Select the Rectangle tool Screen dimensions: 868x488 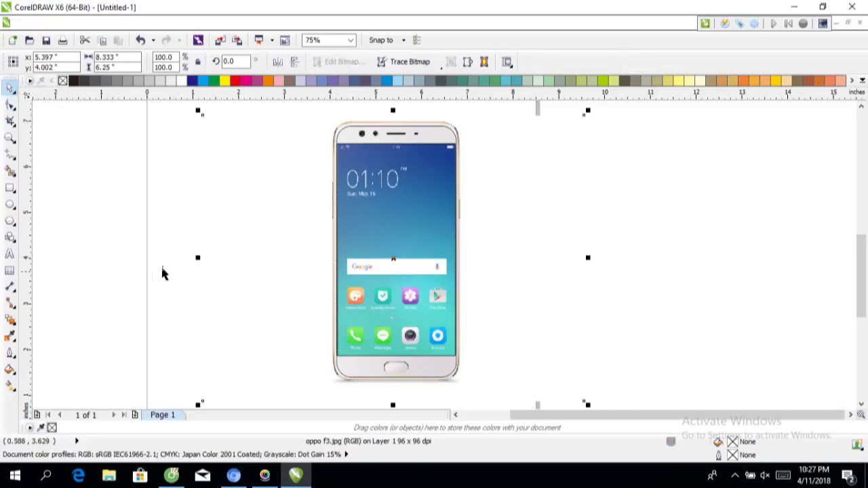click(10, 188)
